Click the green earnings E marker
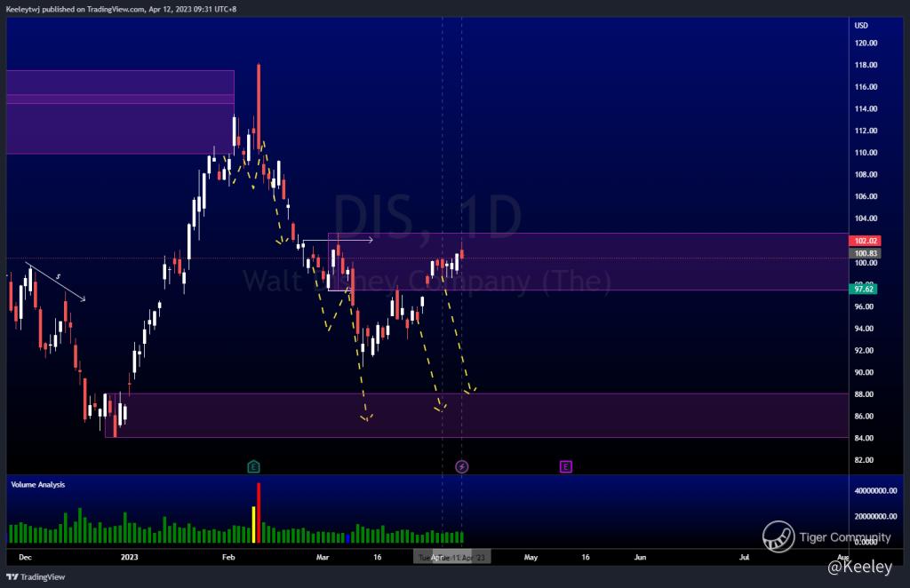Image resolution: width=910 pixels, height=588 pixels. (x=253, y=466)
